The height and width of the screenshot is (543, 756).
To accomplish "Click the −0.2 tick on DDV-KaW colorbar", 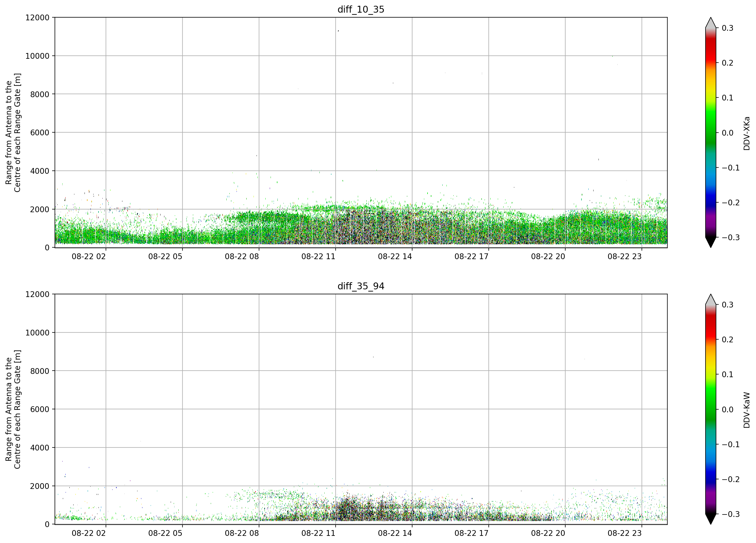I will 731,480.
